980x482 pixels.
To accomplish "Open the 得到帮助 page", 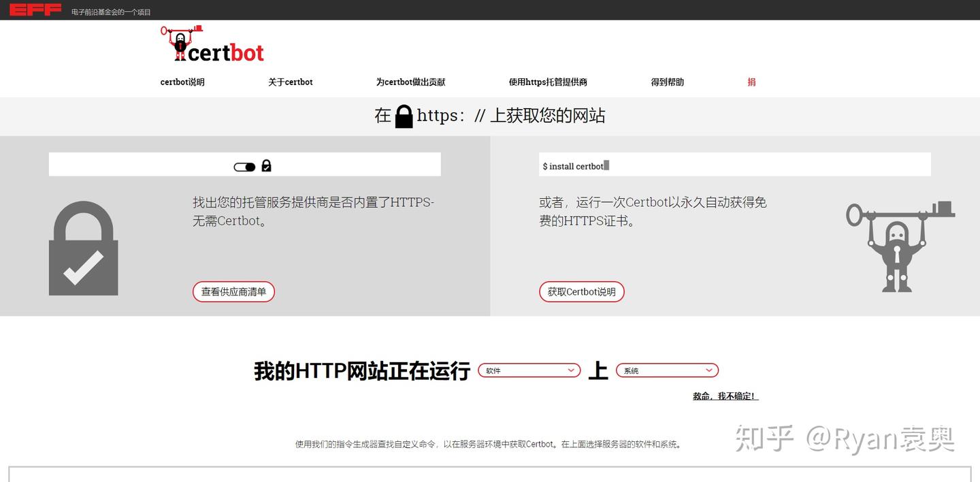I will [x=668, y=82].
